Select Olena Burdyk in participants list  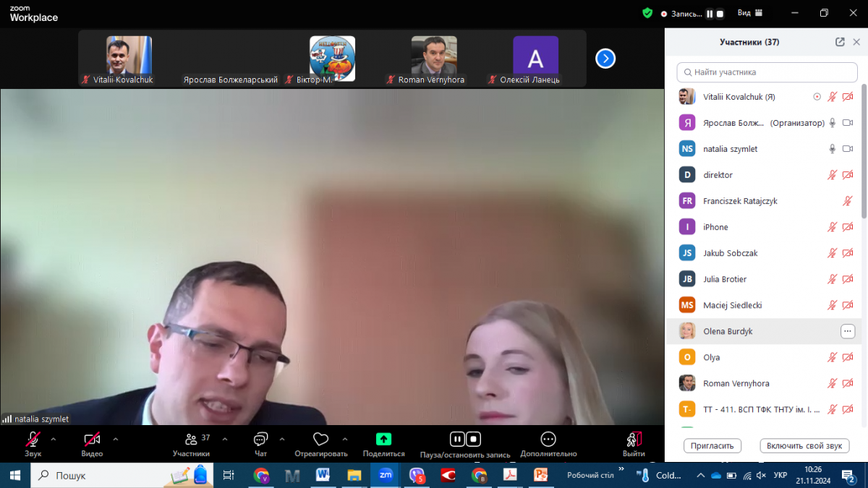pos(728,331)
